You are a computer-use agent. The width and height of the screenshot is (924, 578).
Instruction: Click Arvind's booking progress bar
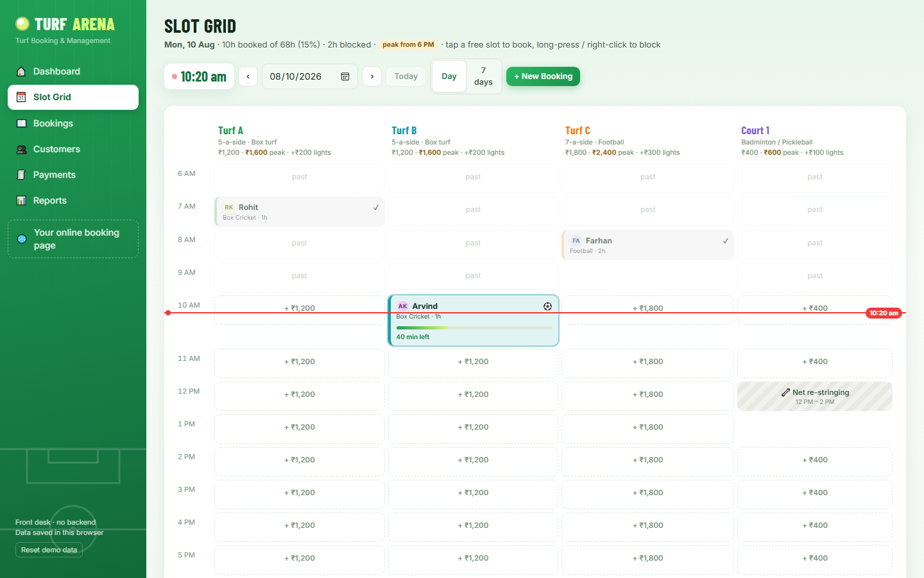coord(474,328)
